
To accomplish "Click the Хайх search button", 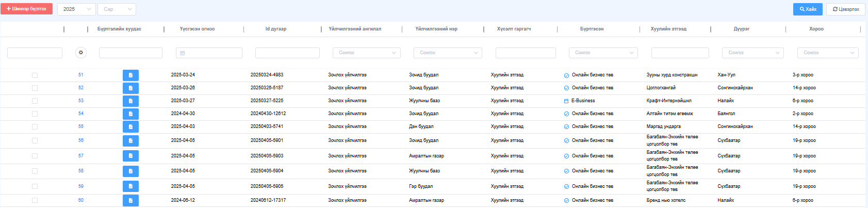I will [x=808, y=9].
